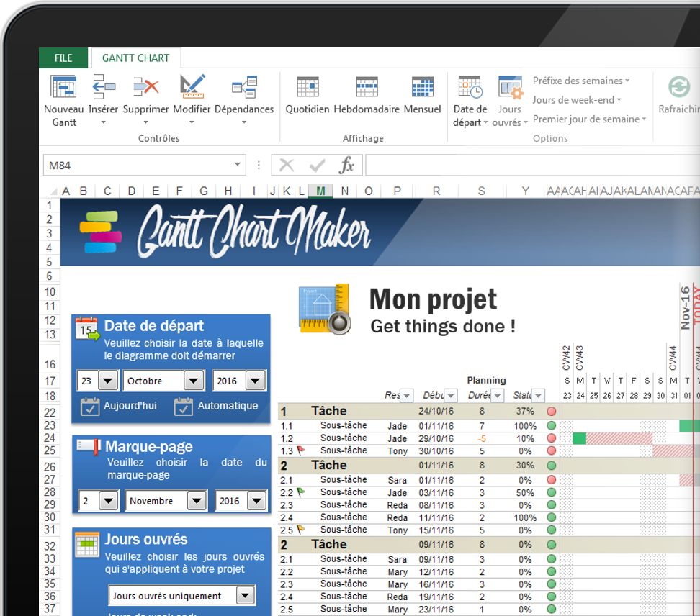
Task: Click the red status dot of task 1.2
Action: coord(552,438)
